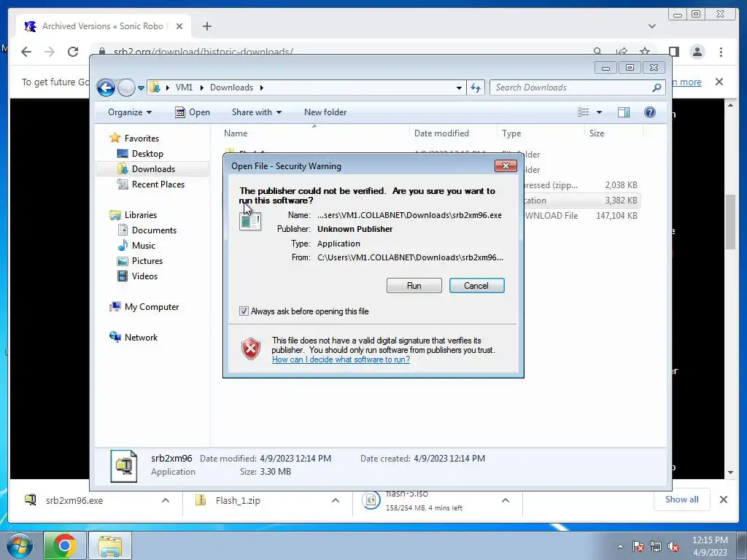Click srb2xm96.exe in the downloads bar
747x560 pixels.
pyautogui.click(x=74, y=500)
